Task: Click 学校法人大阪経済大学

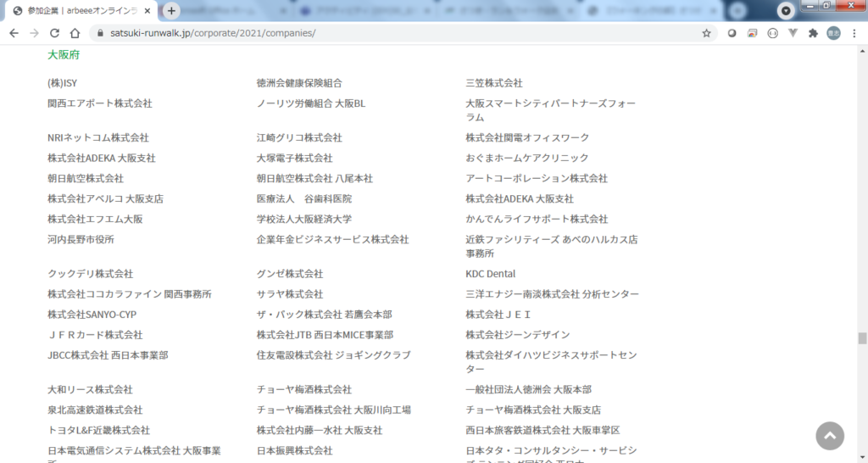Action: [x=304, y=220]
